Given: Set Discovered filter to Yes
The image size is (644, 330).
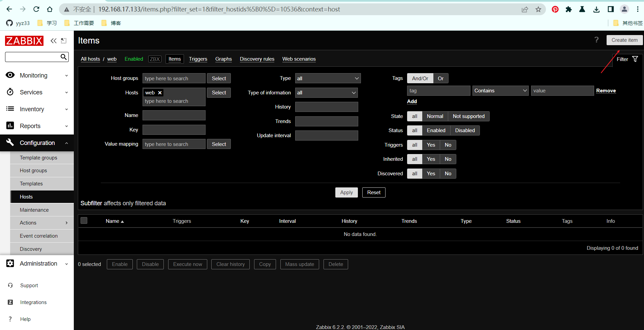Looking at the screenshot, I should 431,174.
